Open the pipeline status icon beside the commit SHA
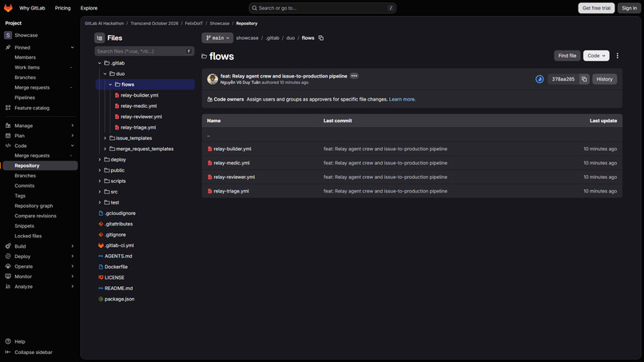 click(539, 79)
